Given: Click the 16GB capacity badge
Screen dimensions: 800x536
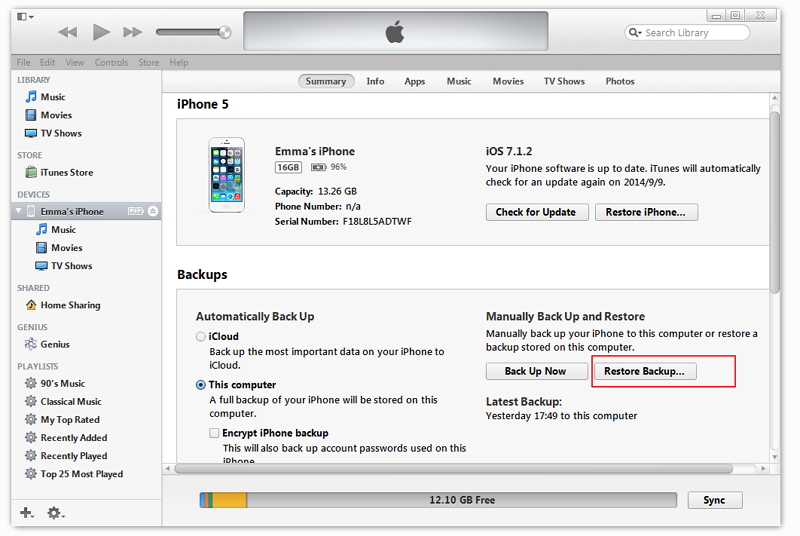Looking at the screenshot, I should click(x=288, y=167).
